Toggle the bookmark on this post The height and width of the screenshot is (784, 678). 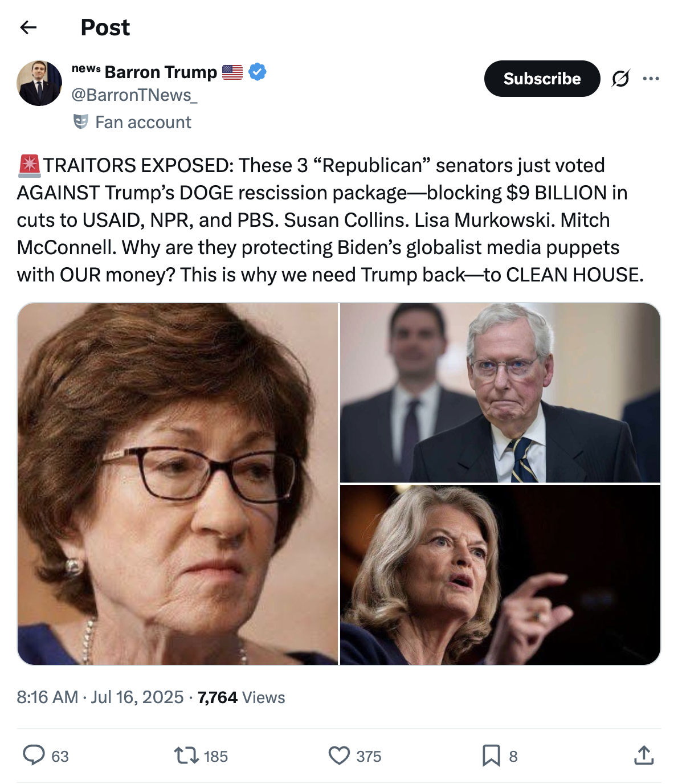pyautogui.click(x=491, y=756)
